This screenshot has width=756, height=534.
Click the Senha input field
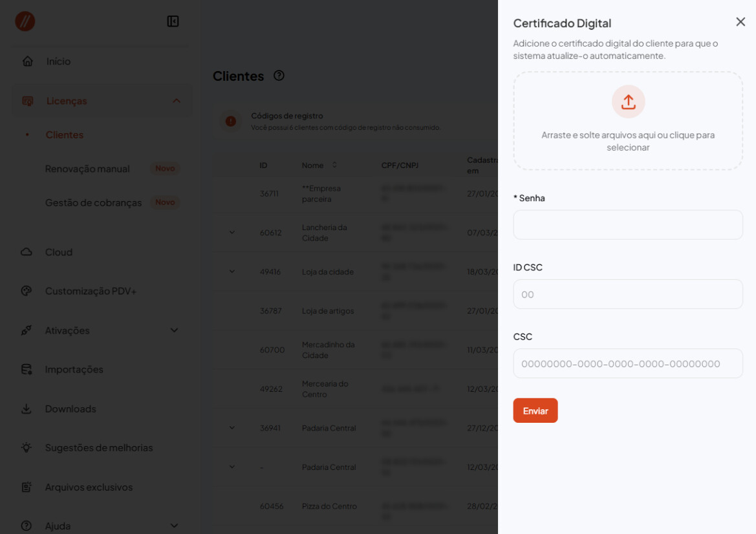click(x=627, y=225)
